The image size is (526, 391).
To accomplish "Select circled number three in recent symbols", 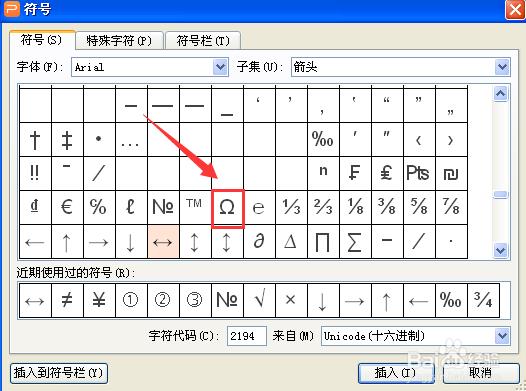I will tap(195, 300).
